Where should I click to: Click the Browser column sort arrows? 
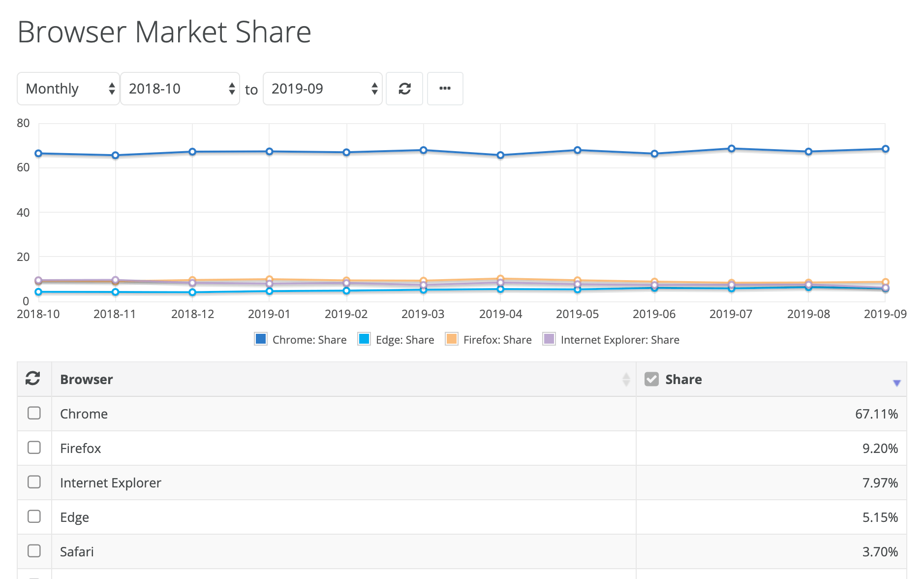626,380
